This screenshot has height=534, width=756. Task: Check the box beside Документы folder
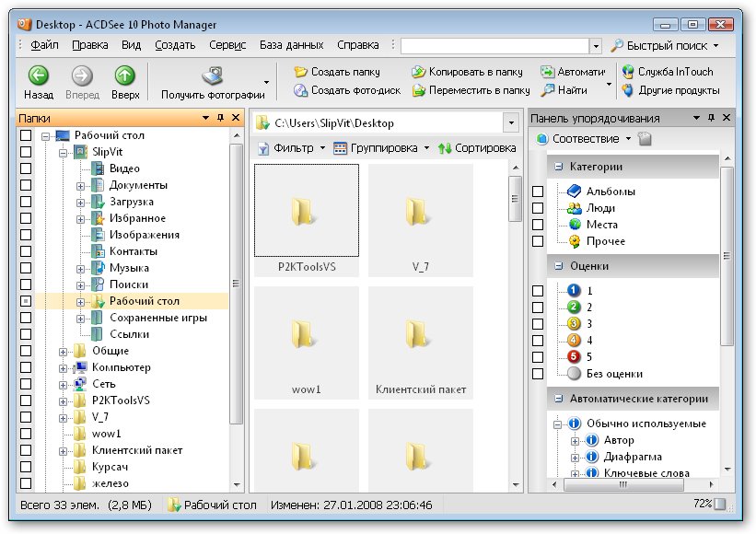pos(26,185)
